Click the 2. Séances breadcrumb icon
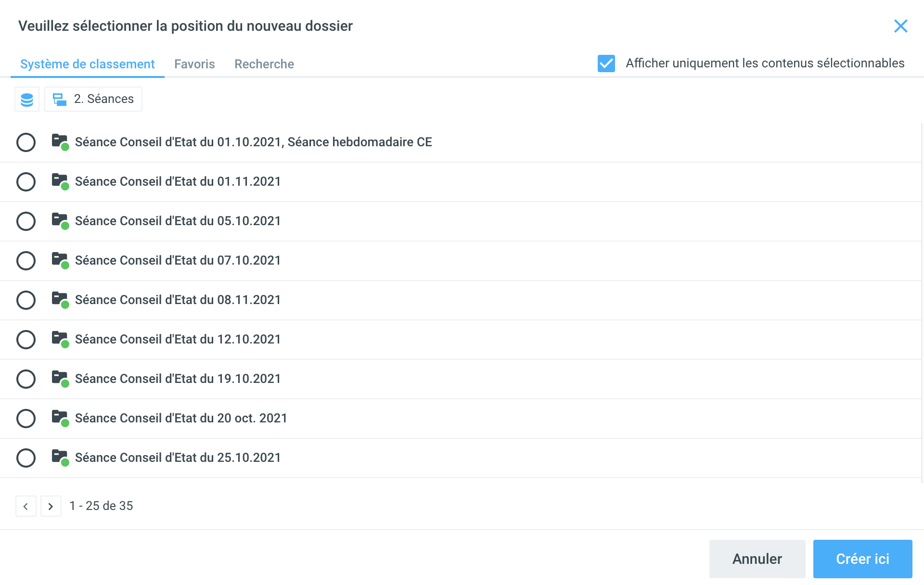The image size is (924, 585). click(x=60, y=100)
